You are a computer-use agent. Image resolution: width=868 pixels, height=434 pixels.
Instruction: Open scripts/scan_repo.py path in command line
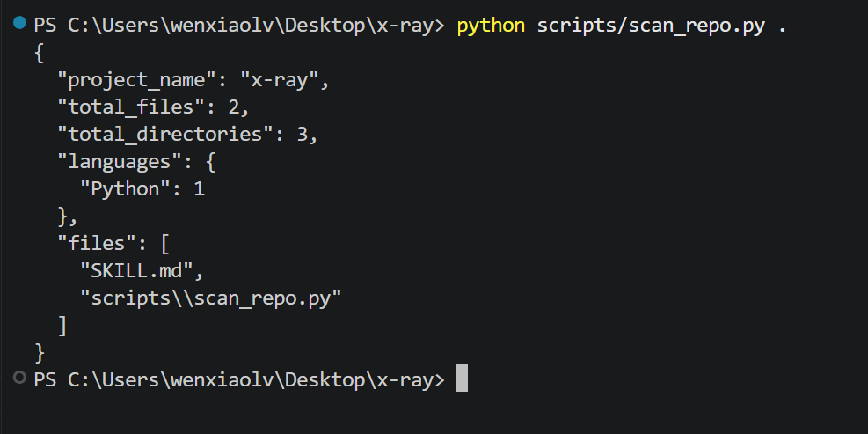(x=651, y=26)
